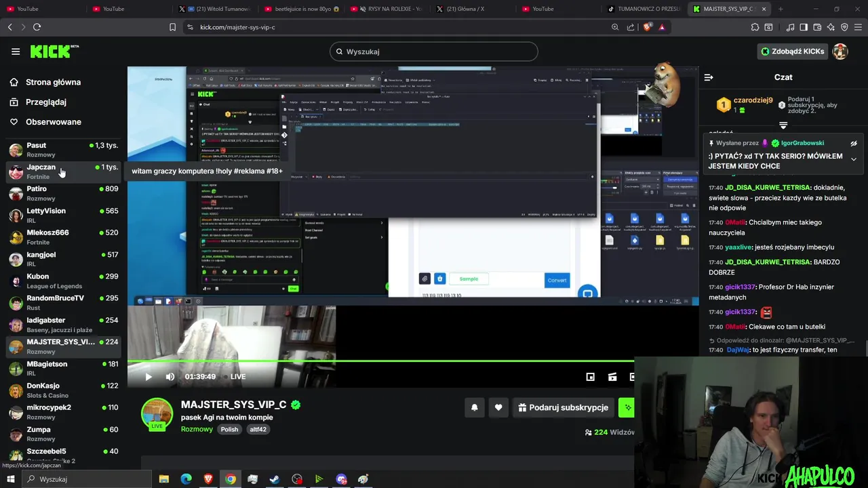Open Brave Rewards triangle icon

pyautogui.click(x=662, y=27)
